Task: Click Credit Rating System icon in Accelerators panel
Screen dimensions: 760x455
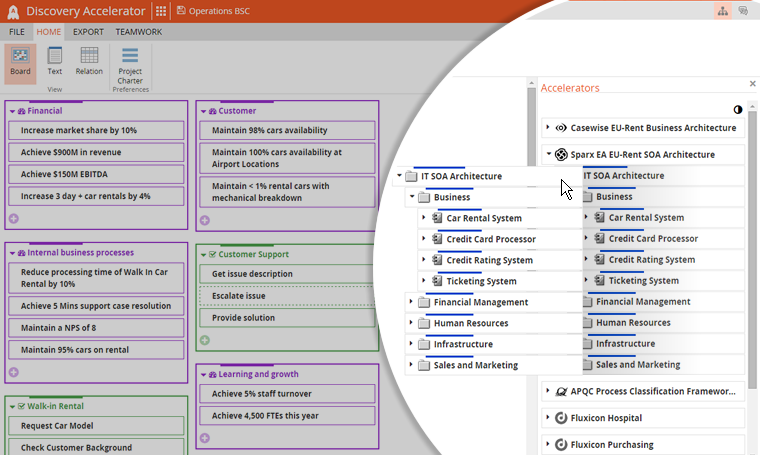Action: 600,260
